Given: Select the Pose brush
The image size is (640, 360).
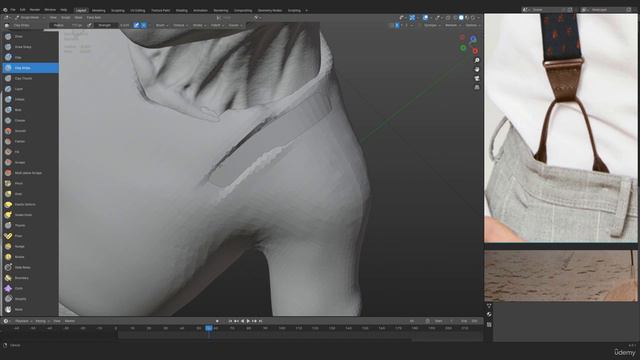Looking at the screenshot, I should coord(30,236).
